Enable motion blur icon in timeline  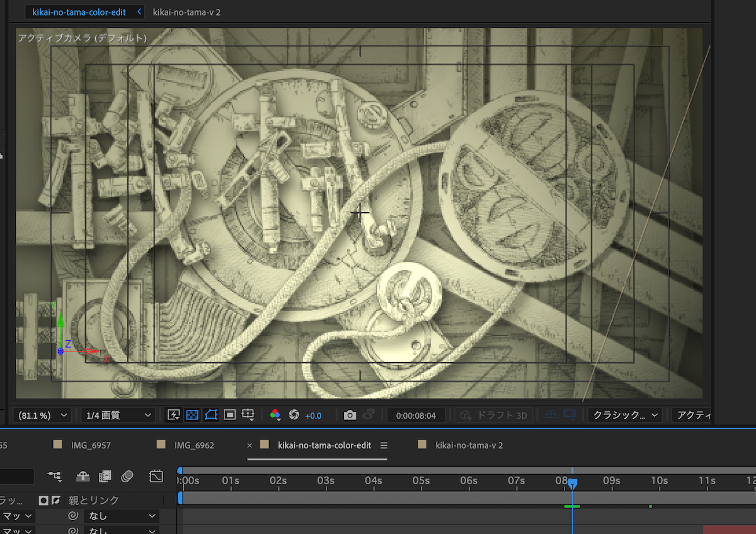click(127, 476)
